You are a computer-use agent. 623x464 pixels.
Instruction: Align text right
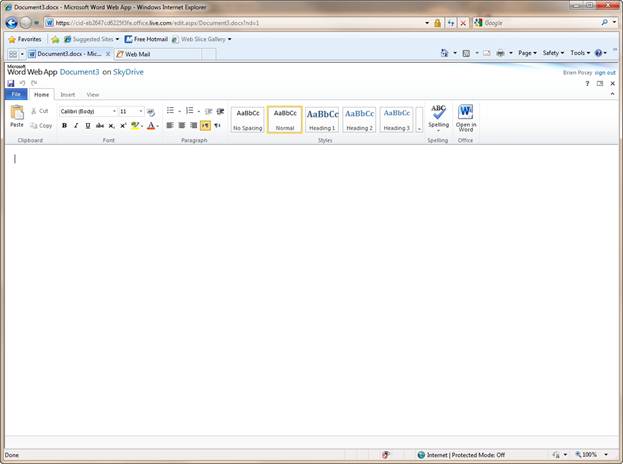click(x=193, y=126)
